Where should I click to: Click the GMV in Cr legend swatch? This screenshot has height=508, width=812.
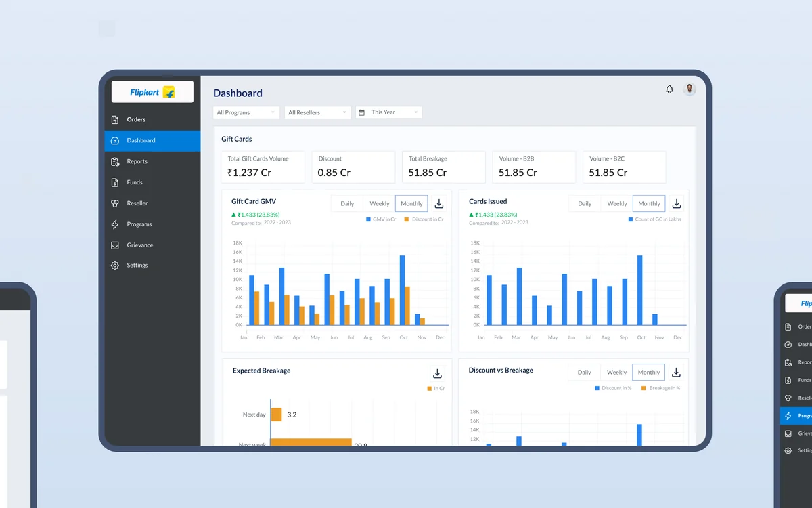point(368,219)
